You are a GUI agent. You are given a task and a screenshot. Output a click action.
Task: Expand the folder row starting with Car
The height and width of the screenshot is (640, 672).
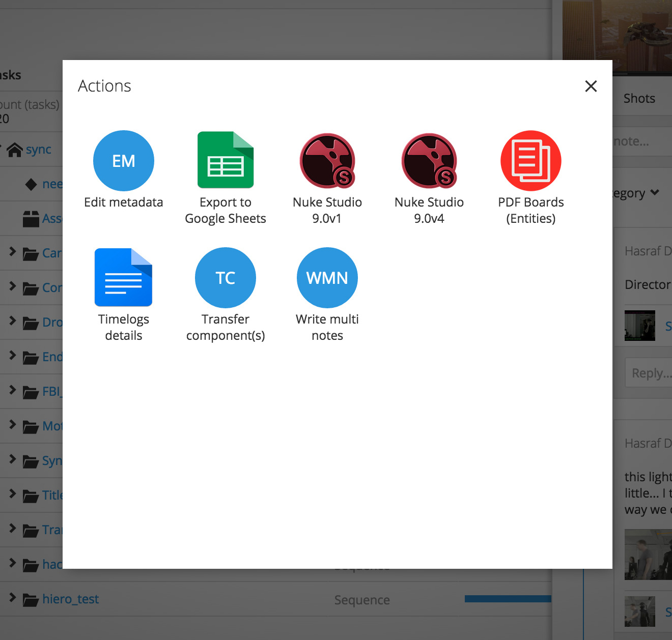(13, 252)
